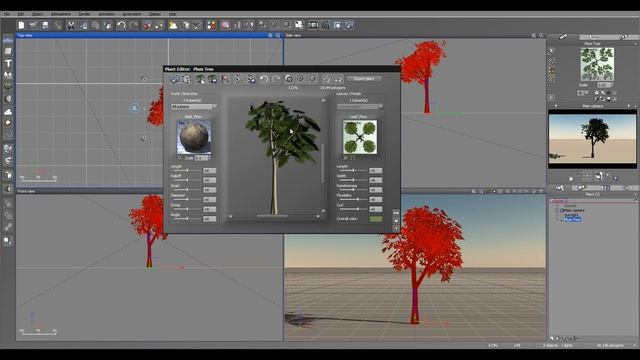Image resolution: width=640 pixels, height=360 pixels.
Task: Click the Front view title bar
Action: click(150, 191)
